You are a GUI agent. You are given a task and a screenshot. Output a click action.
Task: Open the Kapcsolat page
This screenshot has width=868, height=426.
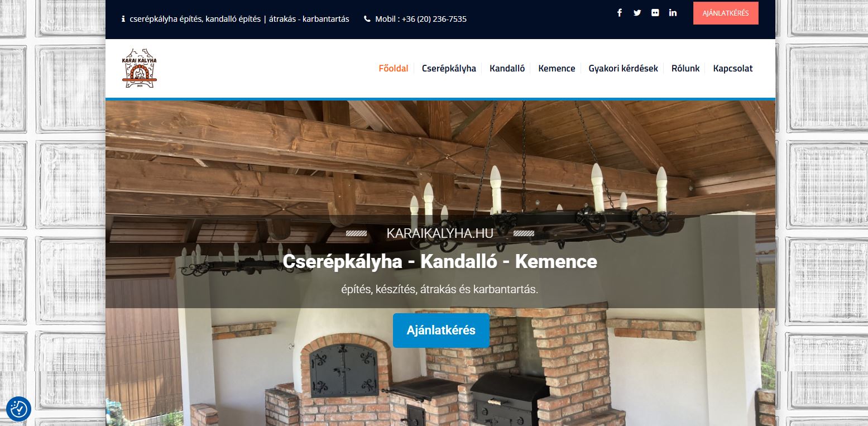[x=733, y=69]
